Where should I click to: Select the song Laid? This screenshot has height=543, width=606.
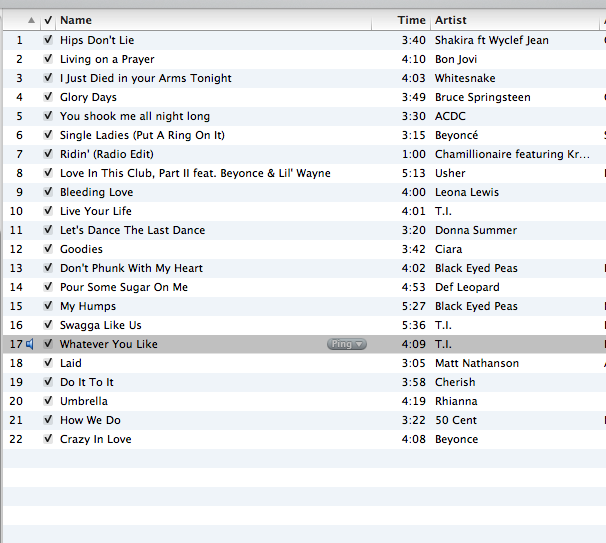[x=71, y=363]
